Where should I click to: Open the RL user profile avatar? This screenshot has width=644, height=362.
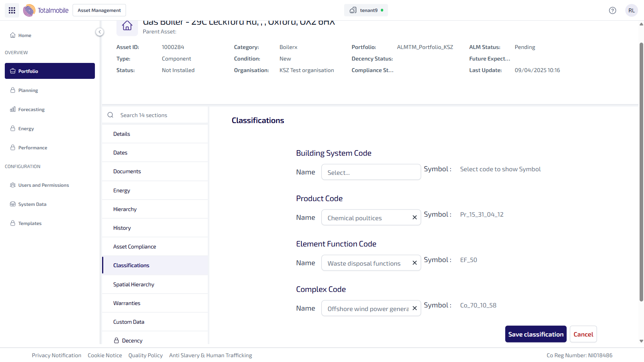pos(631,10)
